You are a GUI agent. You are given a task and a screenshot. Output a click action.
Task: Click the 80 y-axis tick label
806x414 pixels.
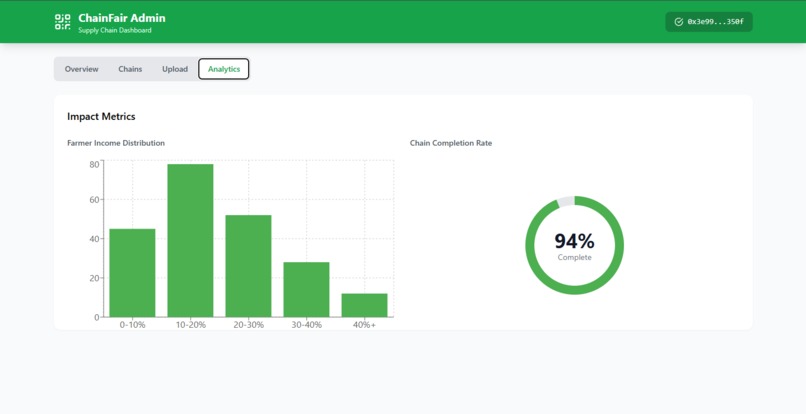coord(94,165)
